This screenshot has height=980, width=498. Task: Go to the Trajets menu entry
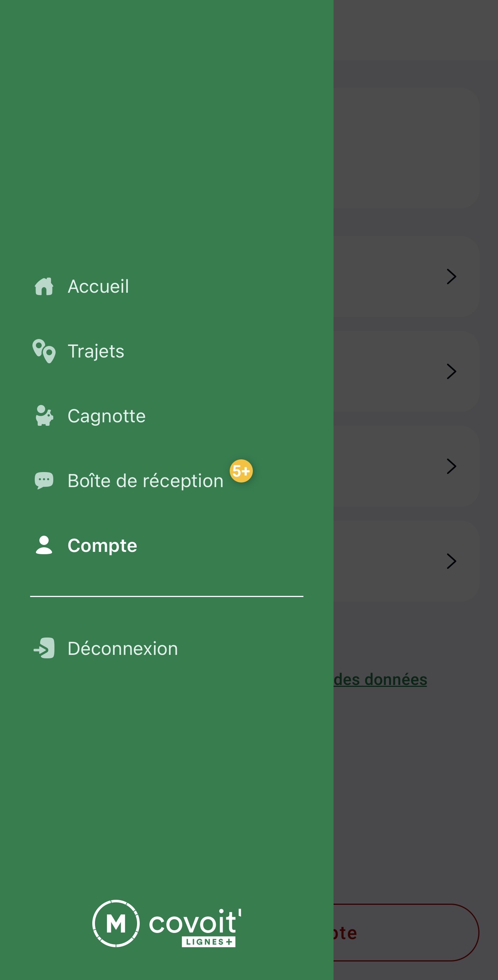point(96,351)
